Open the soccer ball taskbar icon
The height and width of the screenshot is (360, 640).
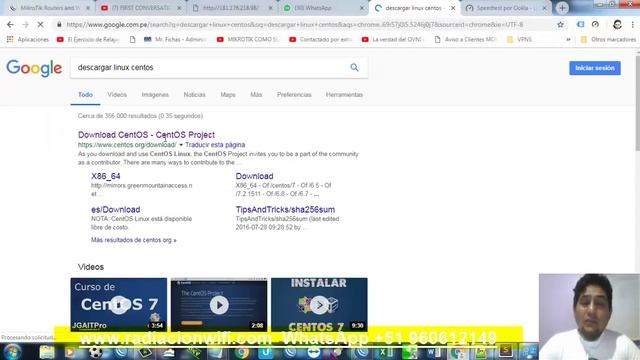(x=95, y=352)
